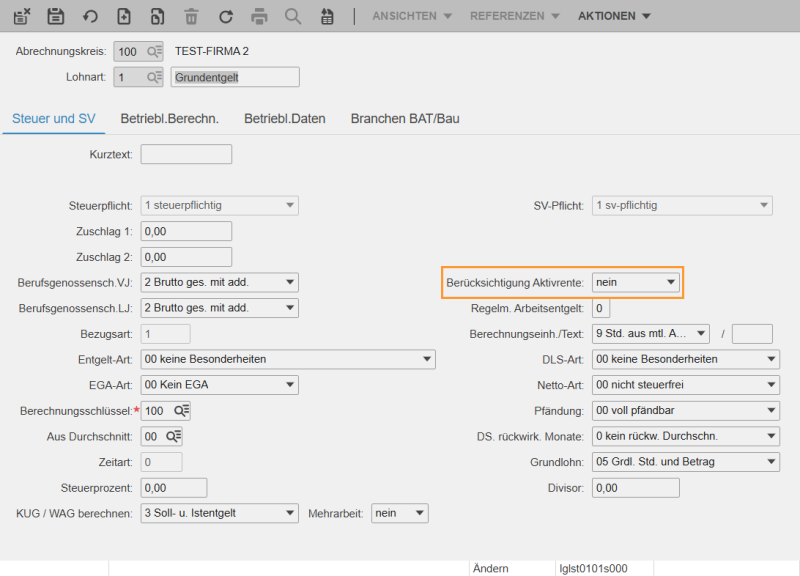Open lookup icon next to Aus Durchschnitt
800x576 pixels.
click(x=173, y=436)
